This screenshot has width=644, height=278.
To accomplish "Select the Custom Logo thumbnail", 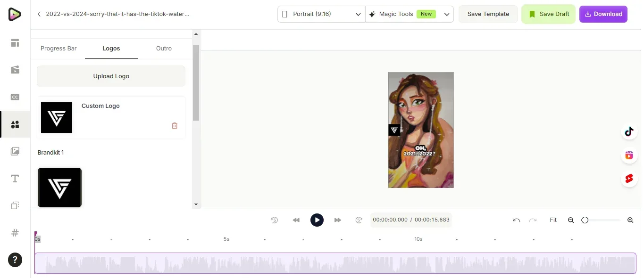I will pos(57,117).
